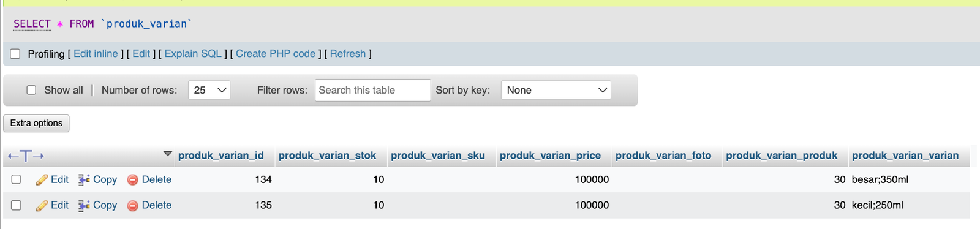Open the Number of rows dropdown
Image resolution: width=980 pixels, height=229 pixels.
pos(209,90)
